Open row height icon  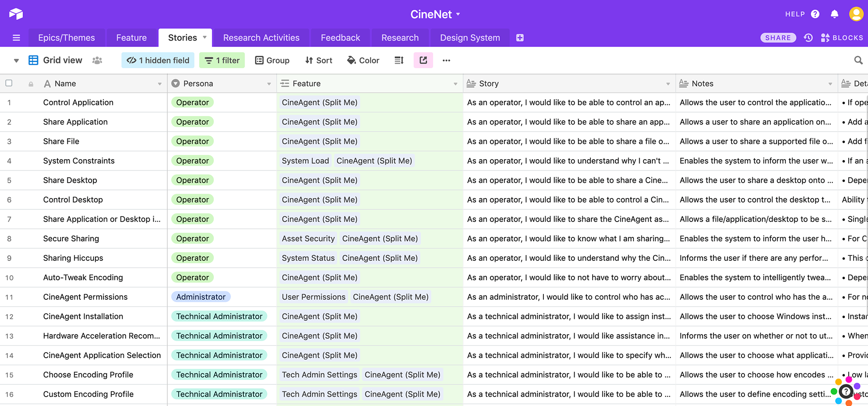[x=399, y=60]
